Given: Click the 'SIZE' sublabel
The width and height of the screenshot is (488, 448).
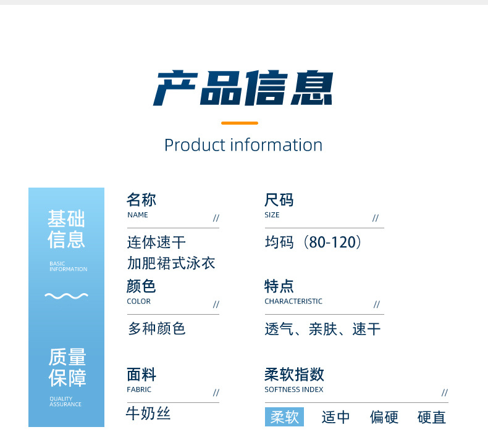Looking at the screenshot, I should pos(272,215).
